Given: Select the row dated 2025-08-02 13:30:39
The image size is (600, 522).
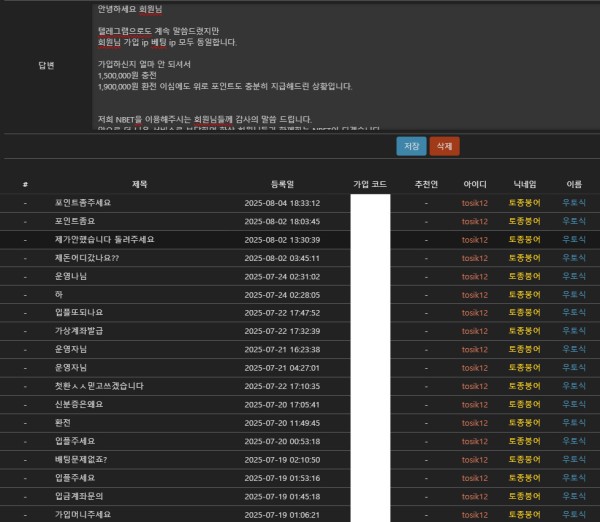Looking at the screenshot, I should click(300, 240).
